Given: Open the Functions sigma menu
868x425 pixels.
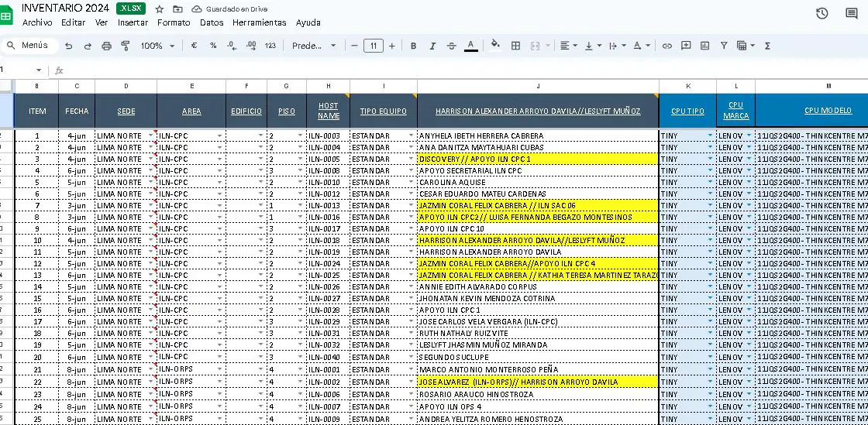Looking at the screenshot, I should pyautogui.click(x=767, y=46).
